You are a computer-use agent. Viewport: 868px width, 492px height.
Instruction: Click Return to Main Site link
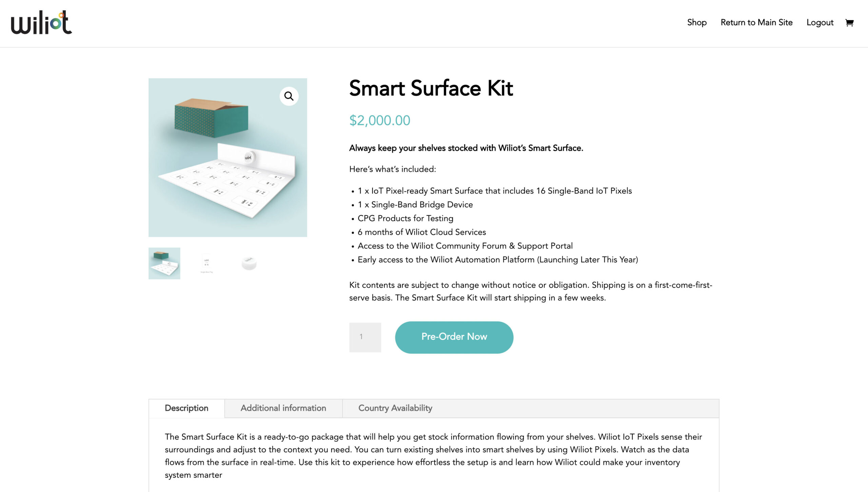(756, 22)
